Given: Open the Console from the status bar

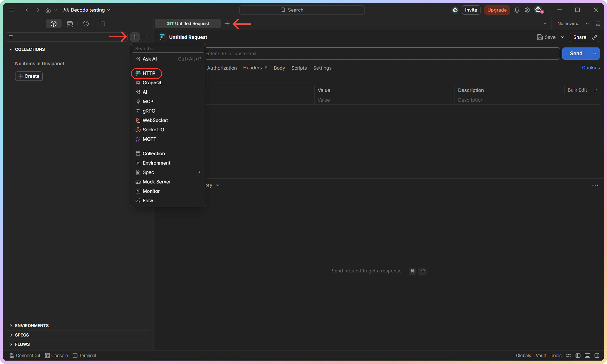Looking at the screenshot, I should pos(56,355).
